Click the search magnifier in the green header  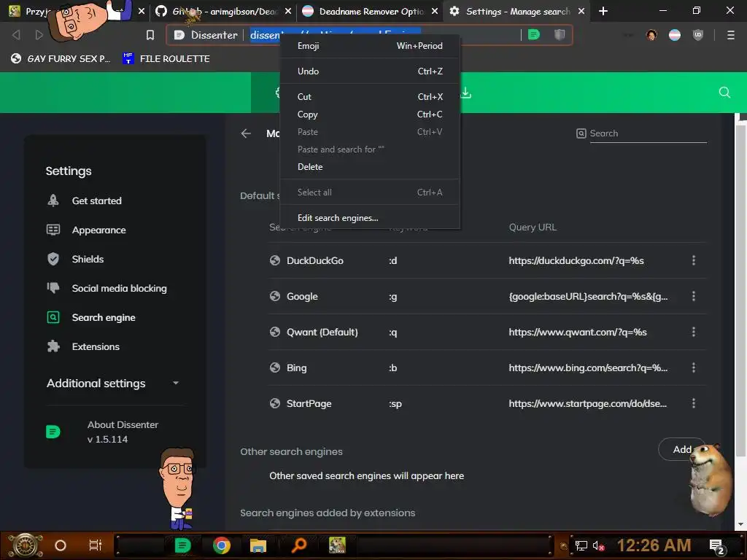pyautogui.click(x=724, y=93)
